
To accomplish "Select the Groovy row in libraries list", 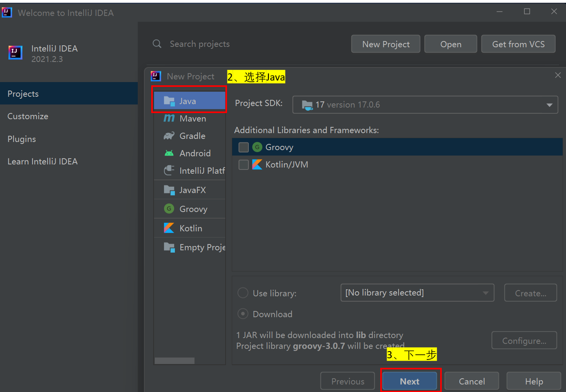I will 397,147.
